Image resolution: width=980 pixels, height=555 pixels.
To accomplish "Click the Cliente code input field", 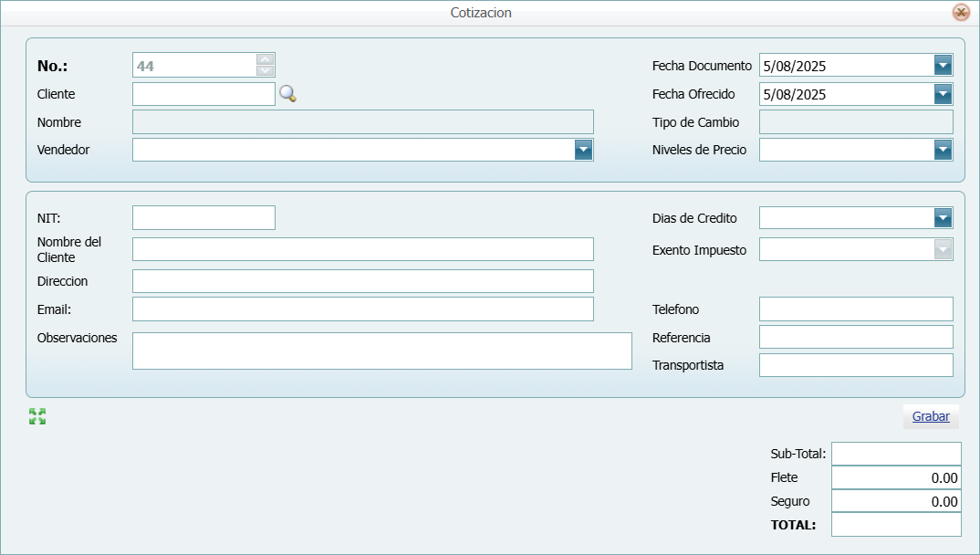I will pos(203,94).
